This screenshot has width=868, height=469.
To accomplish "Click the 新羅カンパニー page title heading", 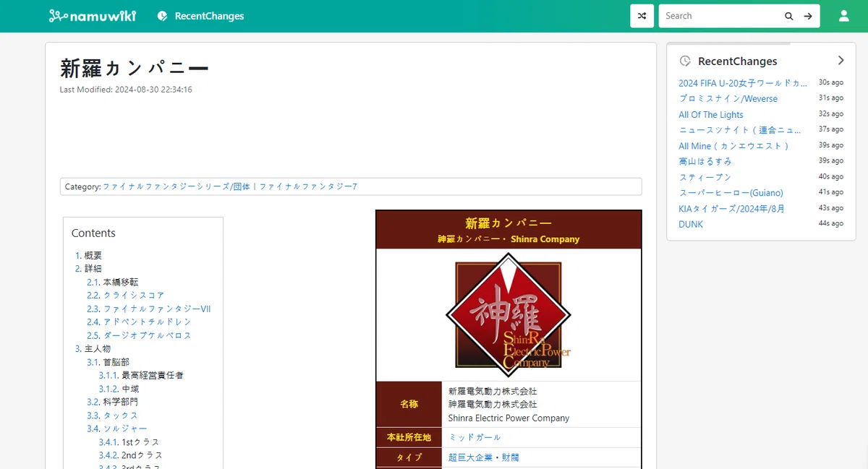I will click(135, 69).
